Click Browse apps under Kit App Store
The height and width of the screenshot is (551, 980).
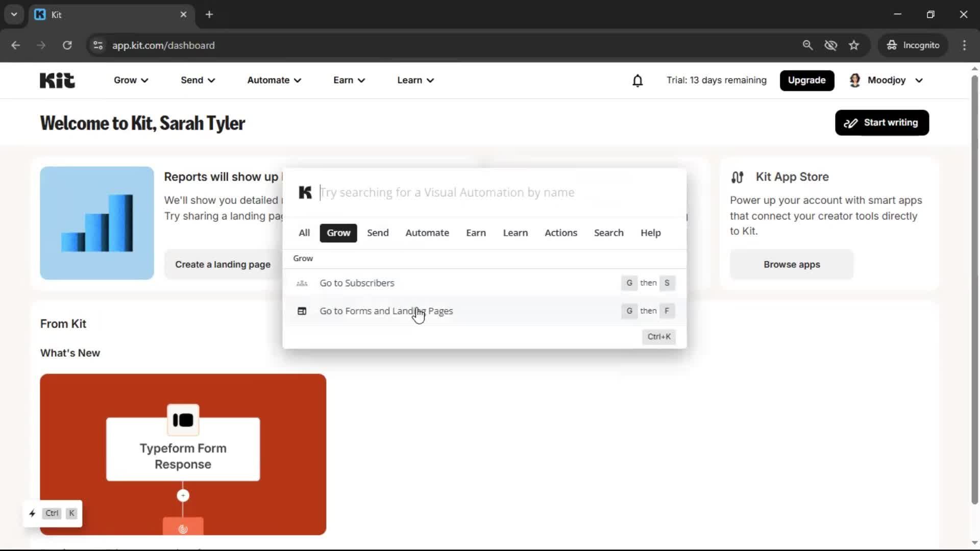point(791,264)
